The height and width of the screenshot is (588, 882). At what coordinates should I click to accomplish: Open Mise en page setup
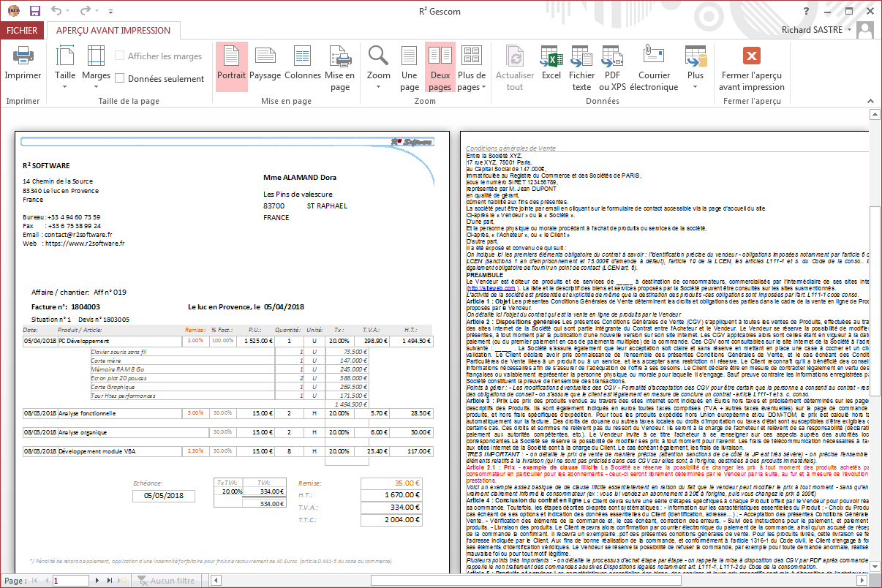(339, 67)
